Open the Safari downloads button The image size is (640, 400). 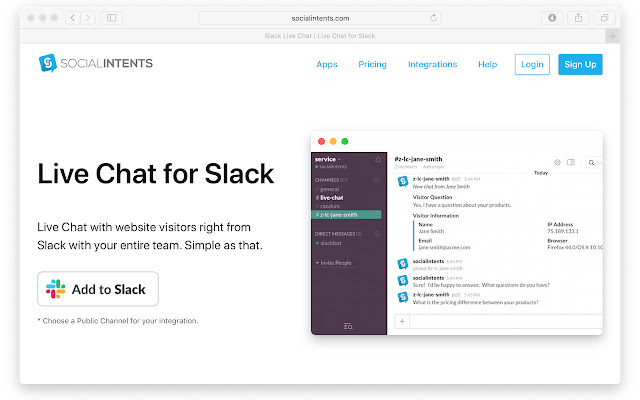(x=552, y=18)
